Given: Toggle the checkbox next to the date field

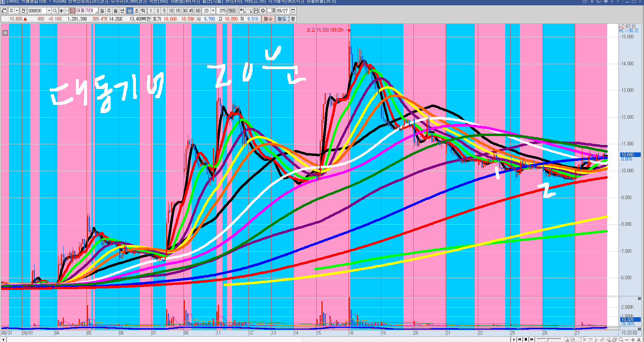Looking at the screenshot, I should pos(269,11).
